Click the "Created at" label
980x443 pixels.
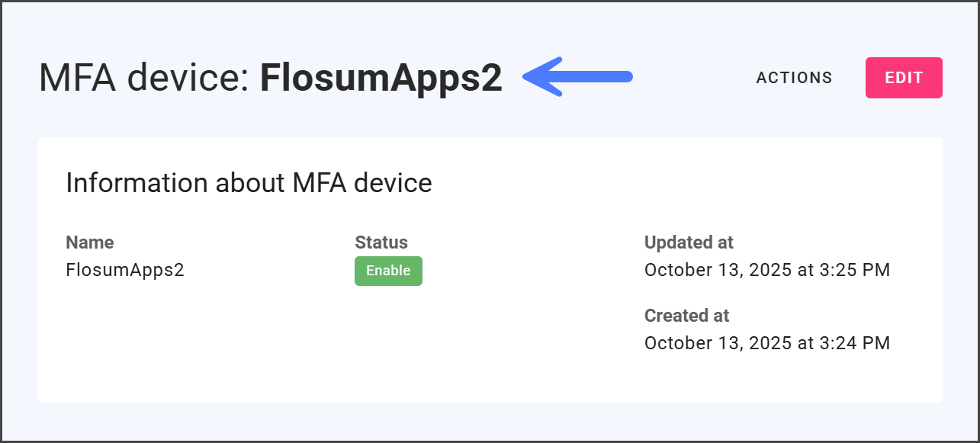point(686,316)
